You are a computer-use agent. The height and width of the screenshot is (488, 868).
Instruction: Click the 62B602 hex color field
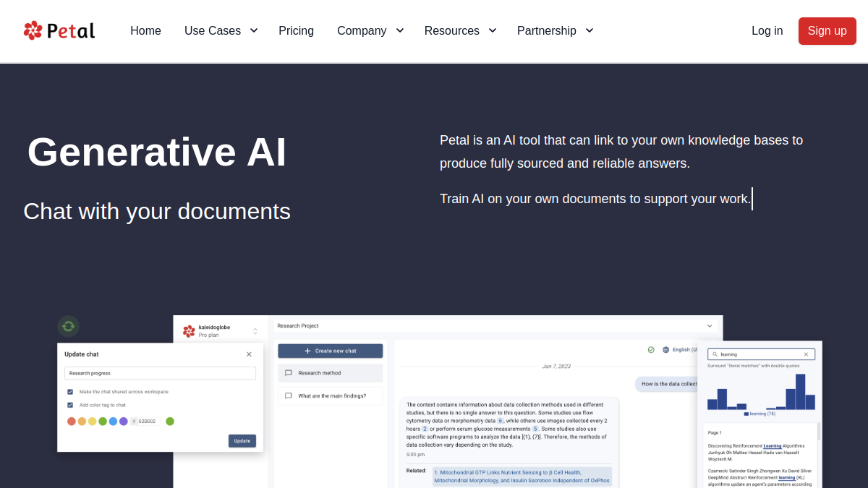tap(145, 421)
